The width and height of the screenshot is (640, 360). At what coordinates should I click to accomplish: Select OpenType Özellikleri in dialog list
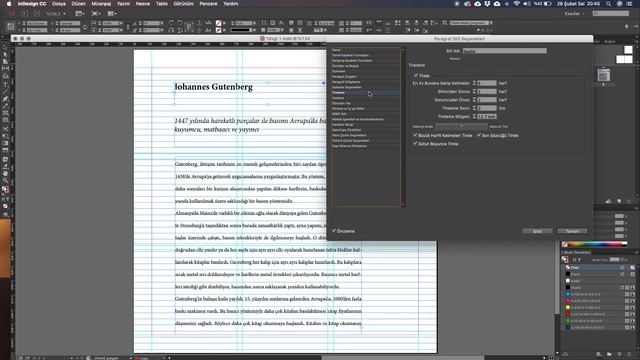(x=366, y=130)
